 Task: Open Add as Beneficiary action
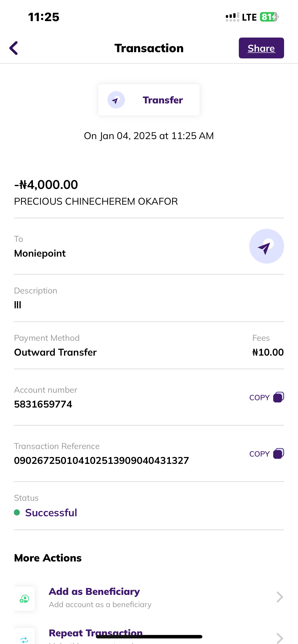tap(94, 592)
